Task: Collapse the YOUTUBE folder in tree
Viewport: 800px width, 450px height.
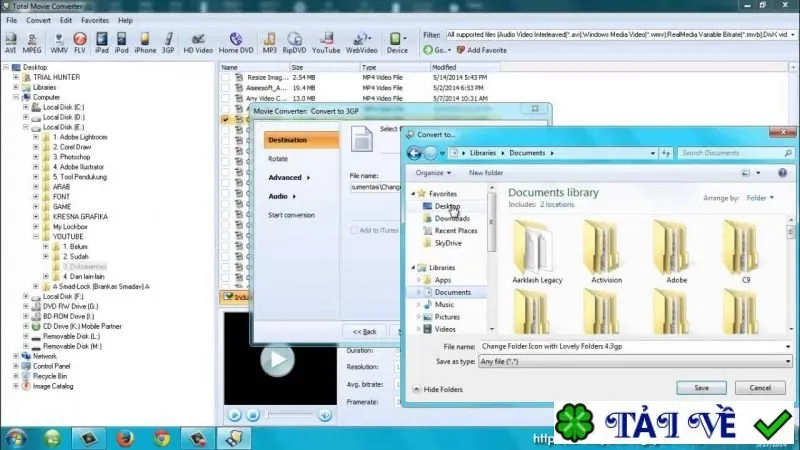Action: click(36, 237)
